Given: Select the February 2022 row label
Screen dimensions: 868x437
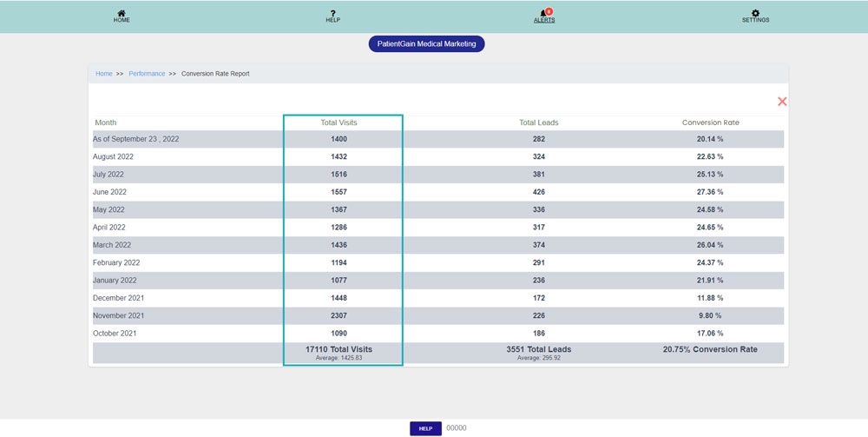Looking at the screenshot, I should (116, 262).
